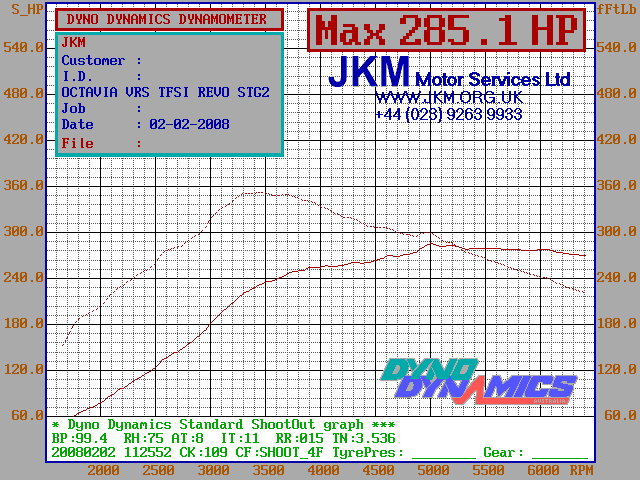Click the 'DYNO DYNAMICS DYNAMOMETER' title box
The height and width of the screenshot is (480, 640).
tap(169, 19)
